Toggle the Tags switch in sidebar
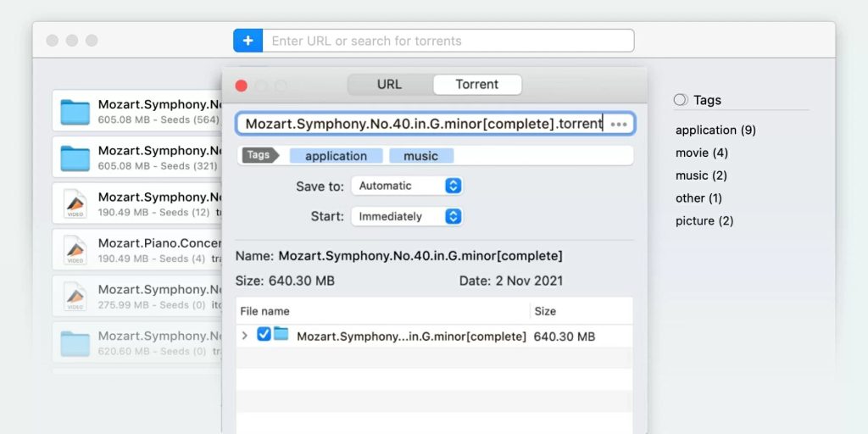 click(x=681, y=100)
